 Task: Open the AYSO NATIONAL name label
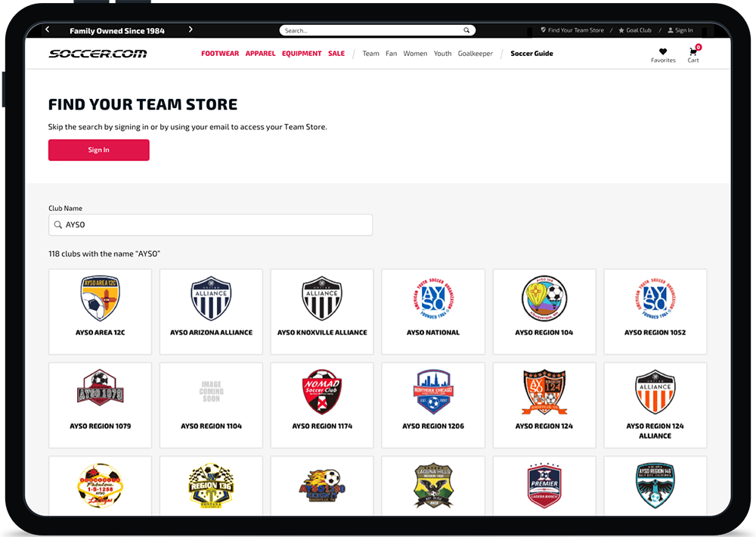click(433, 333)
